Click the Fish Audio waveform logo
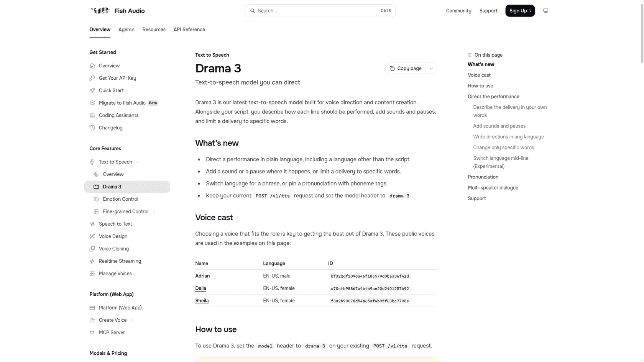Viewport: 644px width, 362px height. [100, 11]
